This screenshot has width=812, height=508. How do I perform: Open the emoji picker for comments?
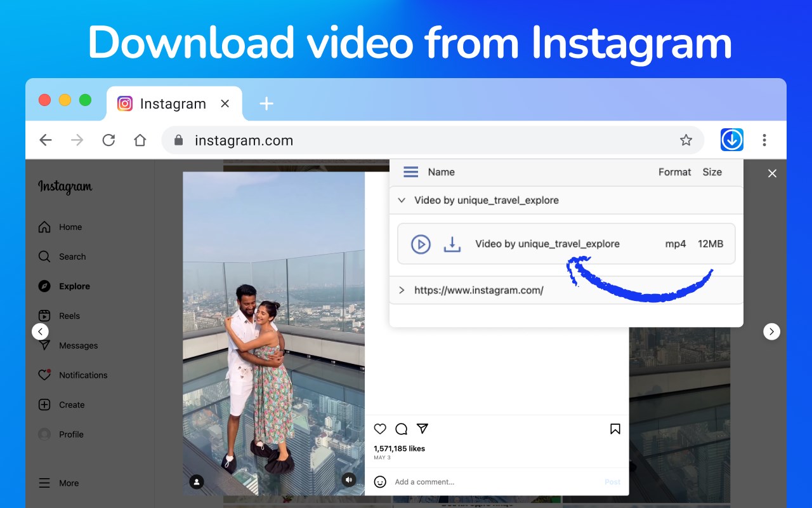(380, 482)
